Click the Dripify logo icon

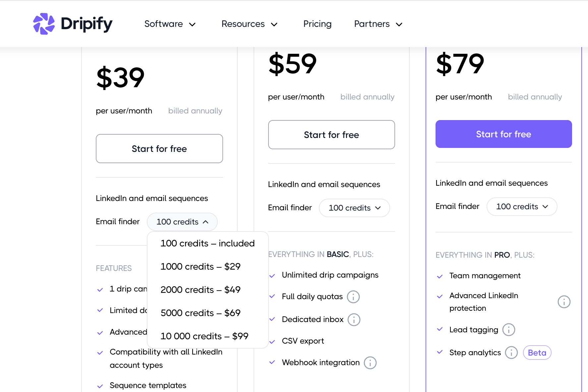[x=44, y=24]
